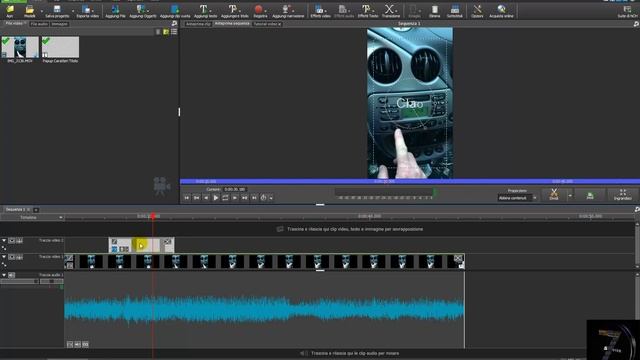This screenshot has width=640, height=360.
Task: Click the Aggiungi Oggetti icon
Action: tap(142, 11)
